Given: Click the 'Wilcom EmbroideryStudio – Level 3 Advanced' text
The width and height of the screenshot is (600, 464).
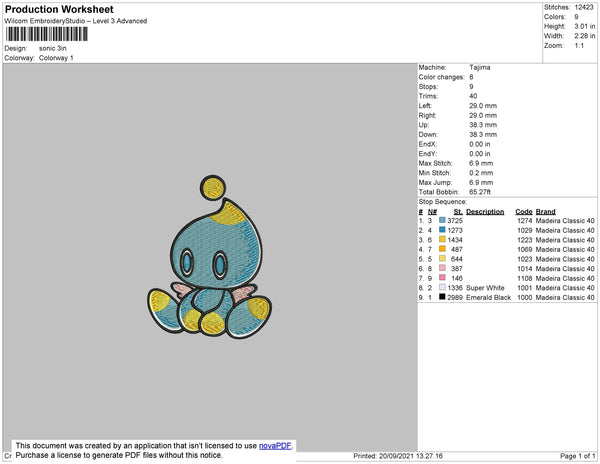Looking at the screenshot, I should pyautogui.click(x=76, y=21).
